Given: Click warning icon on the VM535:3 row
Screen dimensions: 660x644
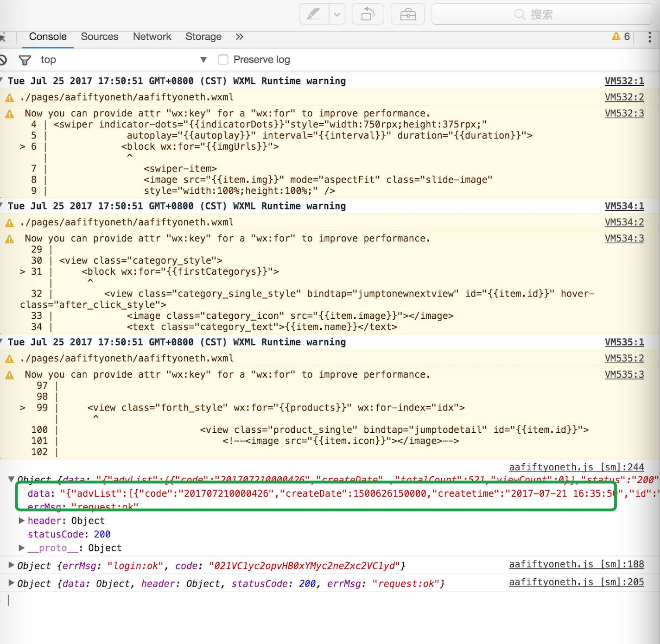Looking at the screenshot, I should pos(9,375).
